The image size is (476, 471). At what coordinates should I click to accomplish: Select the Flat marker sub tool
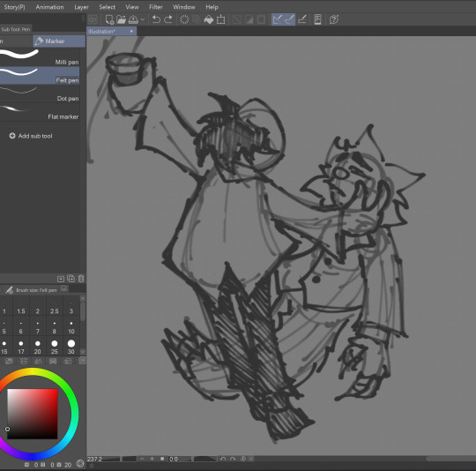(40, 112)
